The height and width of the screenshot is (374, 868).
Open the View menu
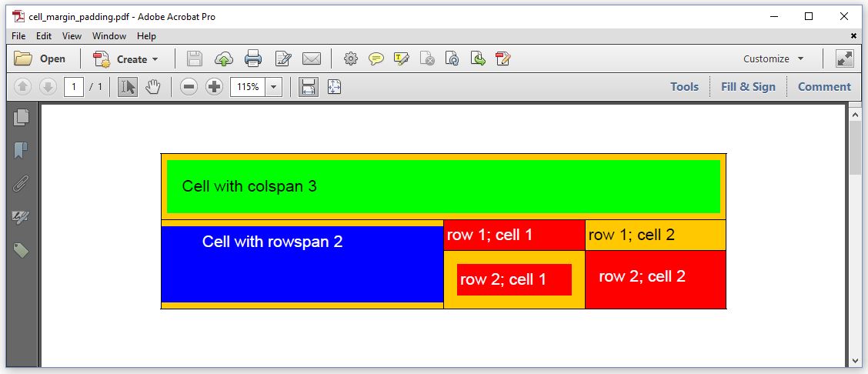(72, 36)
